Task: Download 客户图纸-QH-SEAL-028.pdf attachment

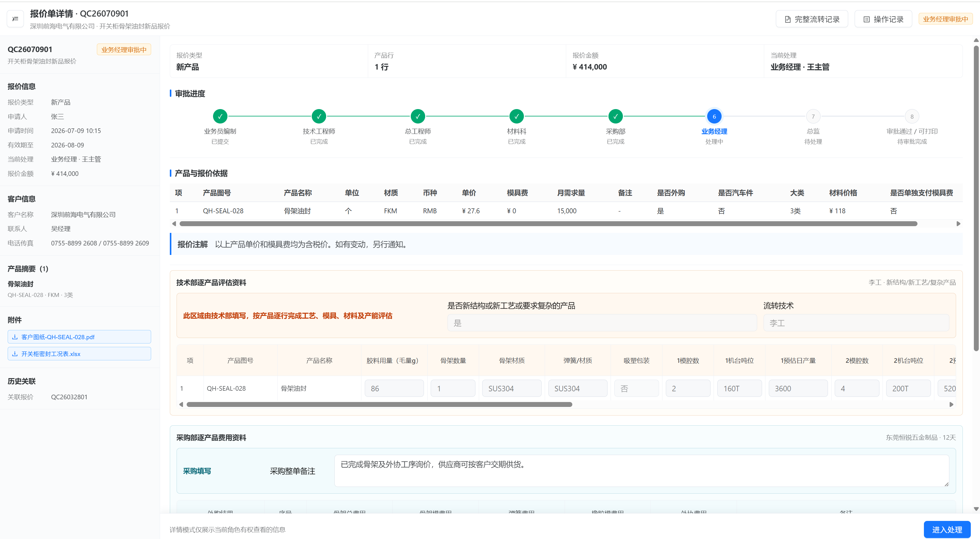Action: [79, 337]
